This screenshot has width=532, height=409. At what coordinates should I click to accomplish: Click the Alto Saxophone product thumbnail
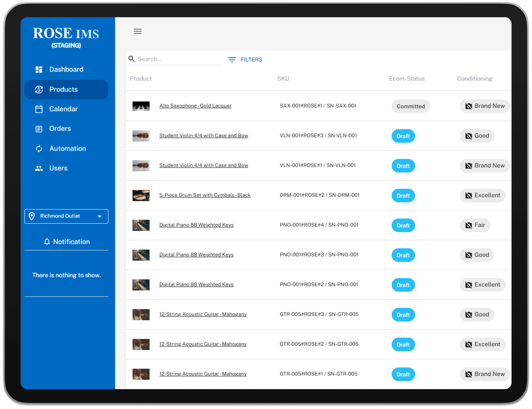tap(141, 106)
